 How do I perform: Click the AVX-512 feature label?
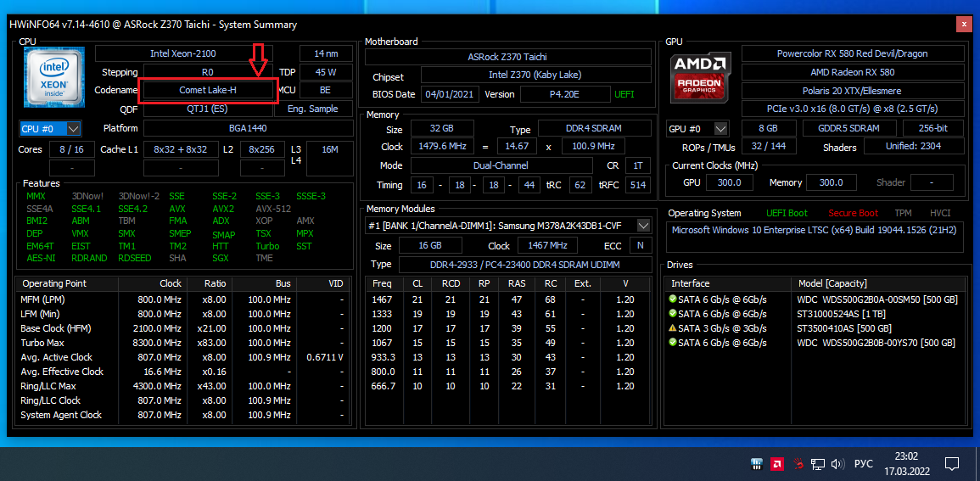273,209
